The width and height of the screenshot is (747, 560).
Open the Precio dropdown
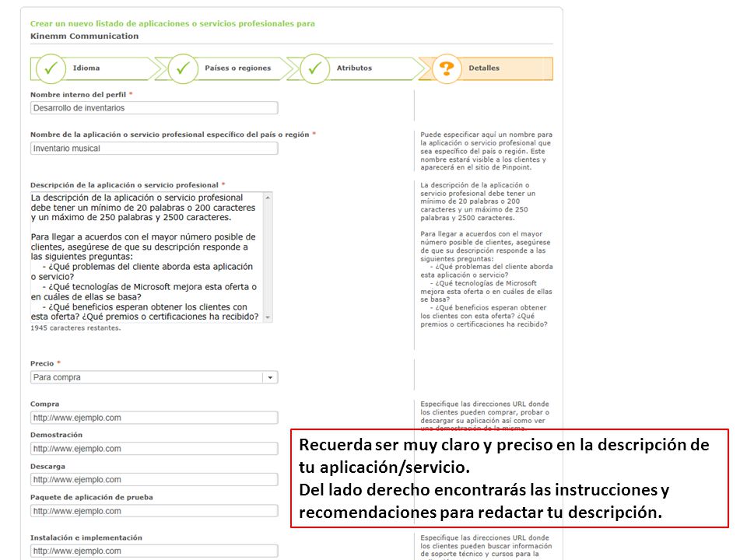click(154, 377)
